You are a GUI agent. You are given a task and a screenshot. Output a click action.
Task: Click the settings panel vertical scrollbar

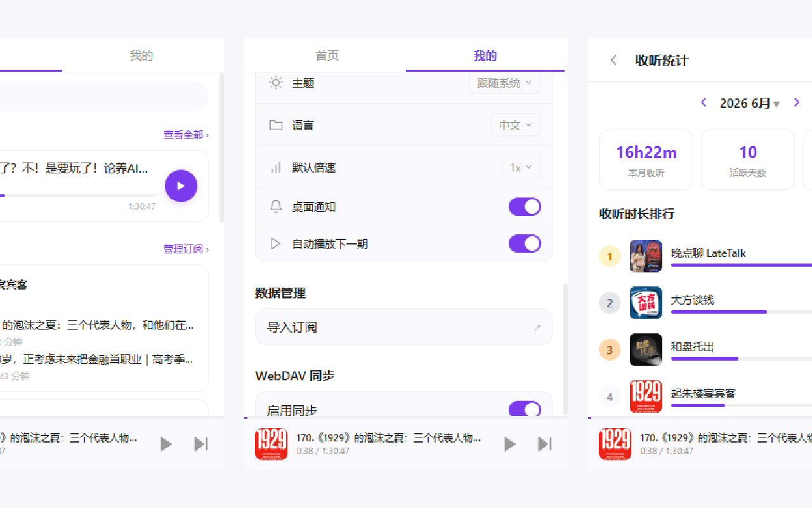coord(565,349)
